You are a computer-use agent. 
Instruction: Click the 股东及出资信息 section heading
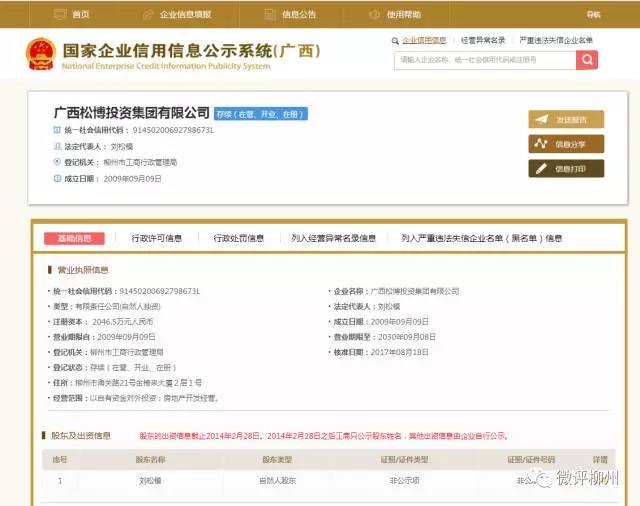(x=81, y=436)
